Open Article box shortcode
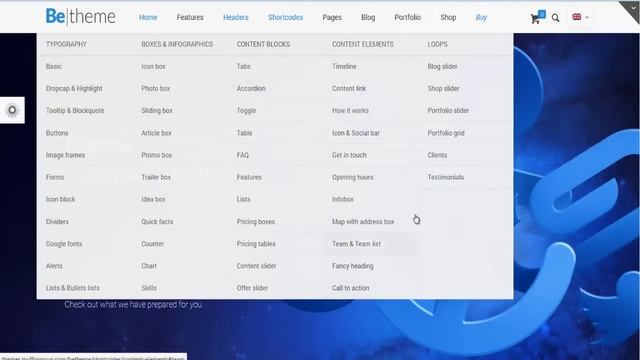The width and height of the screenshot is (640, 360). [156, 133]
